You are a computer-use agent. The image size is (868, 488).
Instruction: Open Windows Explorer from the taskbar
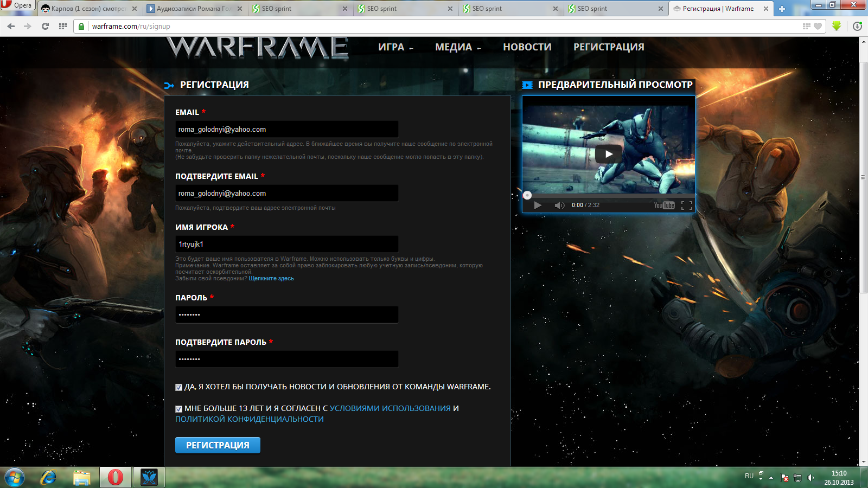pos(82,478)
